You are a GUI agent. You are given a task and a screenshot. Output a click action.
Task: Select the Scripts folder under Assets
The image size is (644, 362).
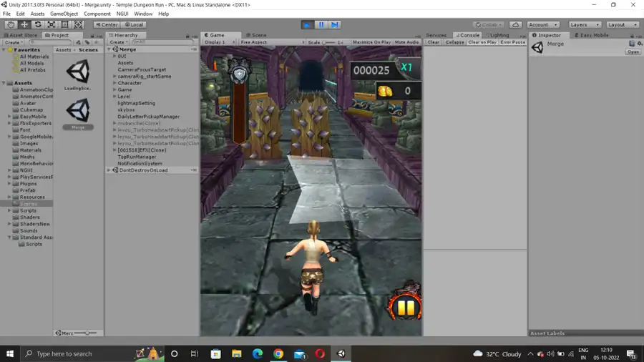pyautogui.click(x=28, y=210)
